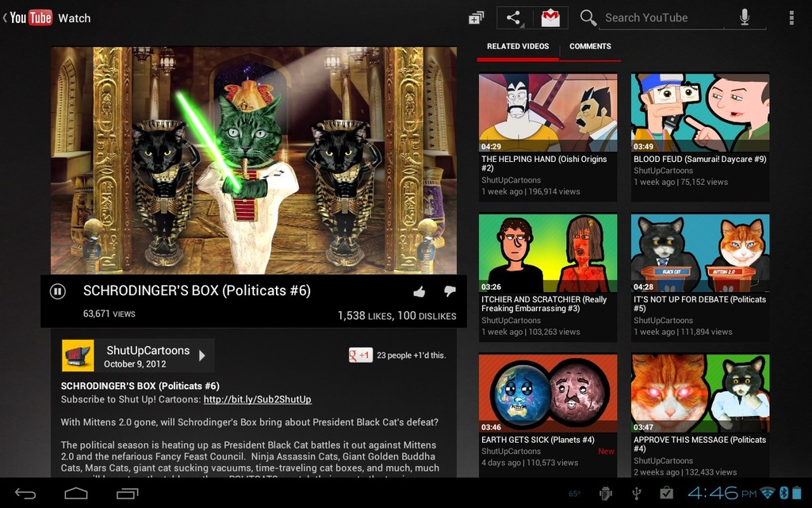Click '4 days ago | 110,573 views' text
The height and width of the screenshot is (508, 812).
point(529,463)
